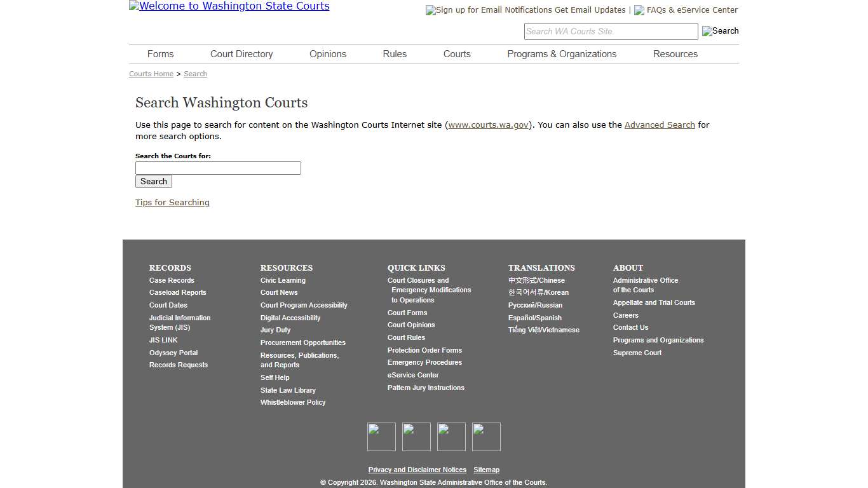Click the fourth footer social media icon
The image size is (868, 488).
(486, 437)
